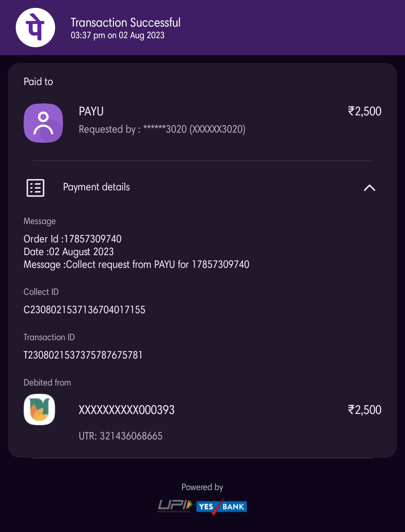Click the YES BANK logo
Image resolution: width=405 pixels, height=532 pixels.
[x=221, y=507]
